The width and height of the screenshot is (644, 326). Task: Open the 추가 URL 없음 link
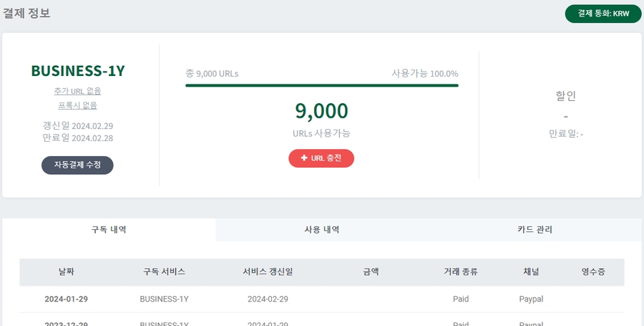77,91
